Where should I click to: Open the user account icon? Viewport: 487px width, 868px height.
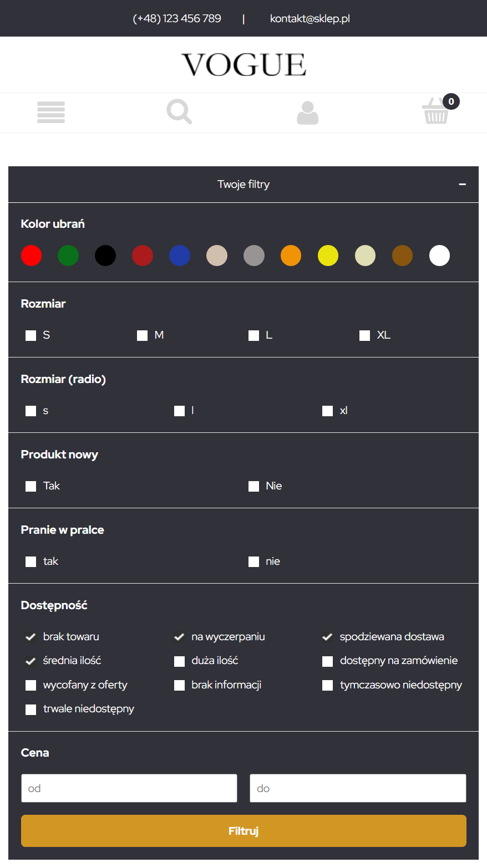point(308,113)
